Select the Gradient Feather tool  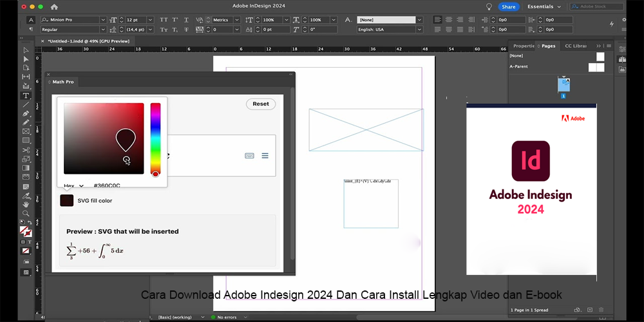click(x=26, y=177)
